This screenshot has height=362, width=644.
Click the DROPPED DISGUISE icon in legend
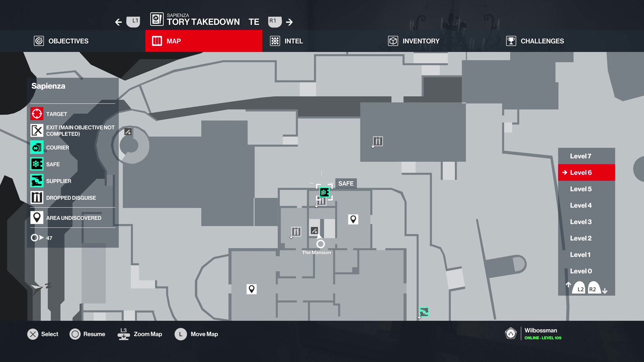(x=36, y=197)
